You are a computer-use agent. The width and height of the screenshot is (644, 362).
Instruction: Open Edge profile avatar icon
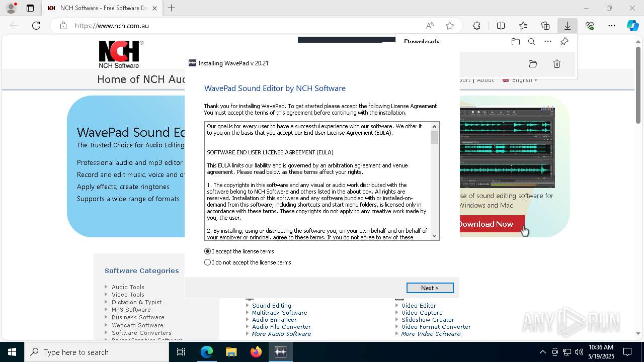tap(11, 8)
